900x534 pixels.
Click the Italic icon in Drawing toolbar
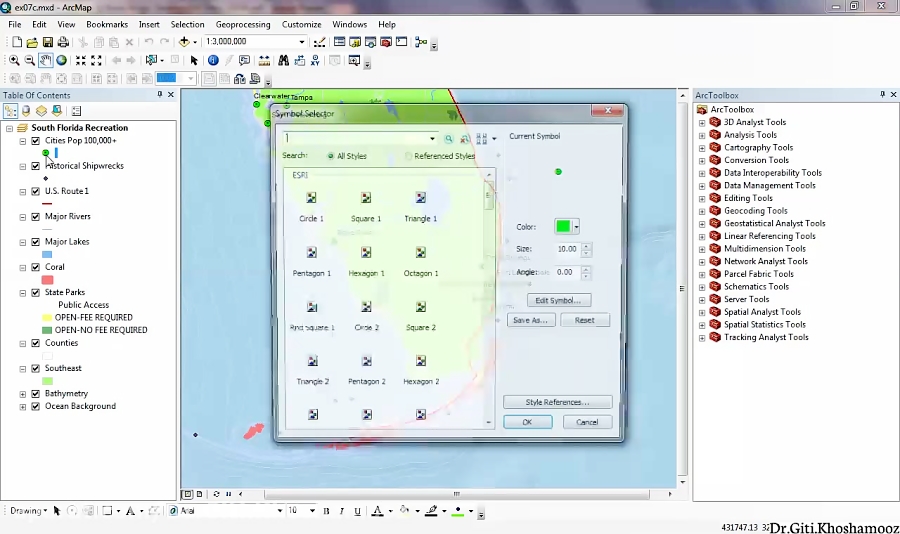point(342,511)
